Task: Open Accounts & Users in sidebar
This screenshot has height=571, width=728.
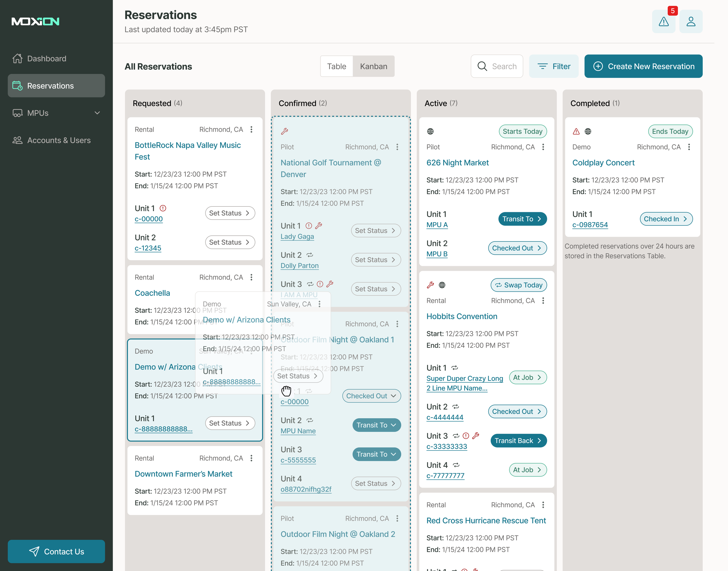Action: click(x=56, y=140)
